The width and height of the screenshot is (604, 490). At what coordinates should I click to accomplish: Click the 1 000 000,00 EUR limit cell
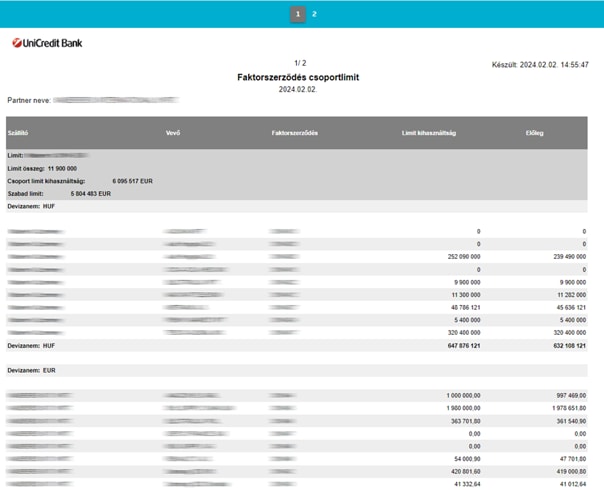click(462, 396)
